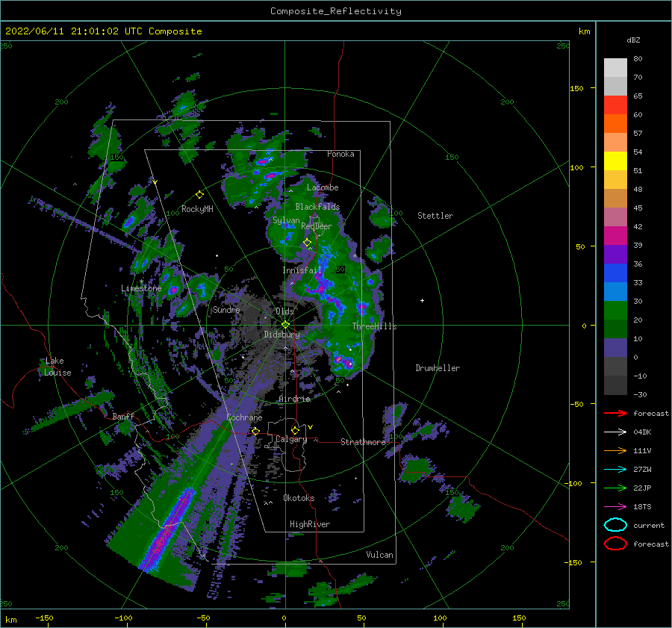Click the white plus marker west of Stettler
672x628 pixels.
[422, 300]
